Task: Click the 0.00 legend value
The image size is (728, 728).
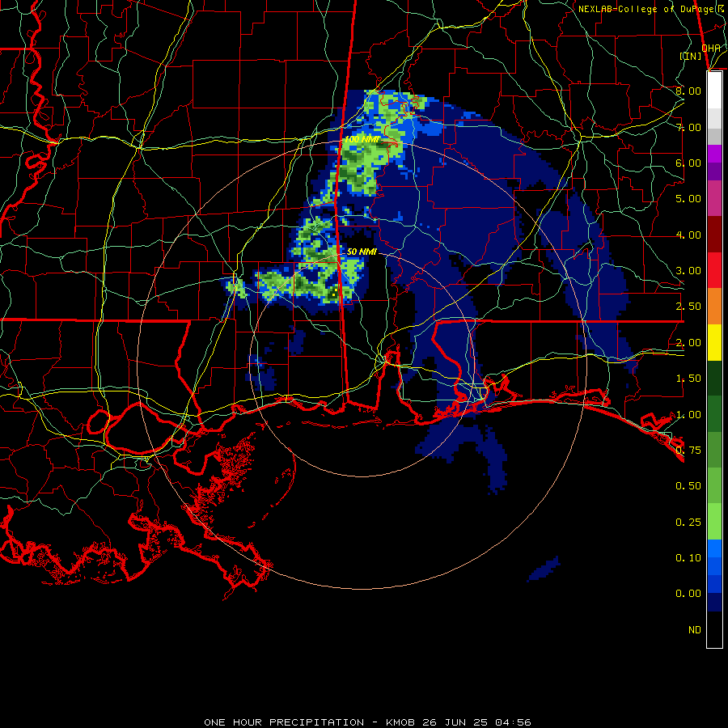Action: click(x=688, y=594)
